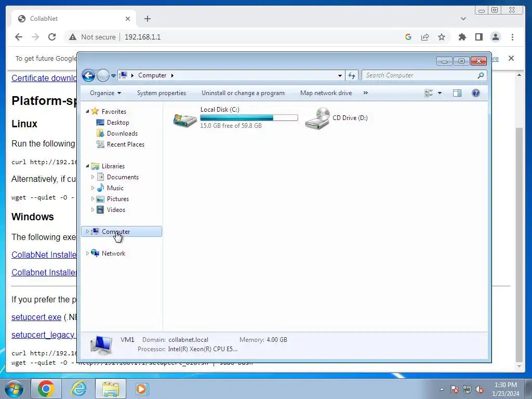Expand the Documents library
Screen dimensions: 532x399
click(x=92, y=177)
